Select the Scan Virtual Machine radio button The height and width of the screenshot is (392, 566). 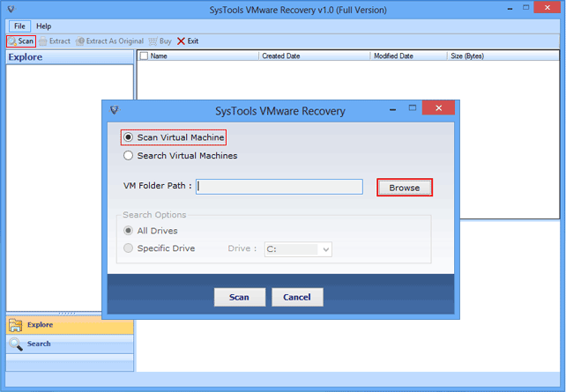[128, 137]
